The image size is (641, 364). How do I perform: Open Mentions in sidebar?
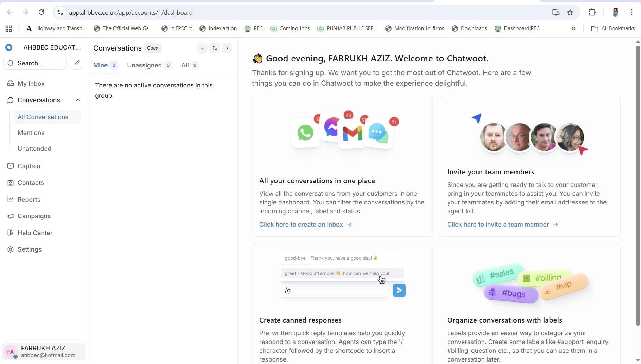(x=31, y=133)
